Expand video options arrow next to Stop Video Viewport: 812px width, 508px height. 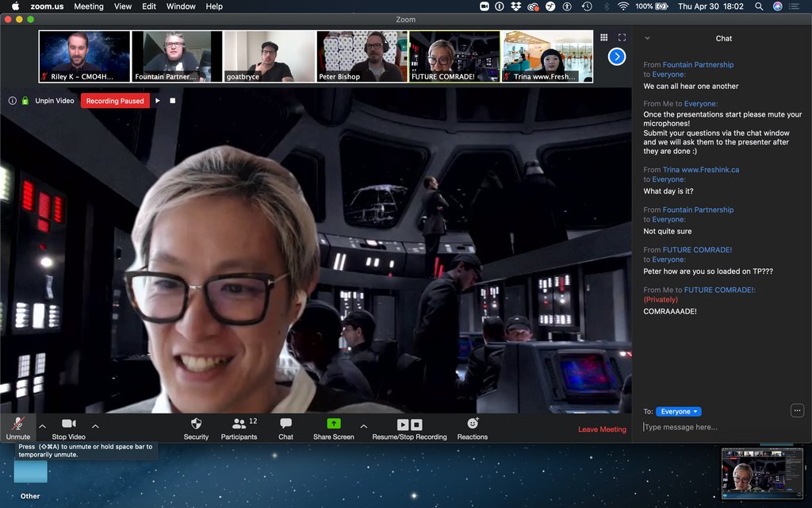tap(95, 426)
